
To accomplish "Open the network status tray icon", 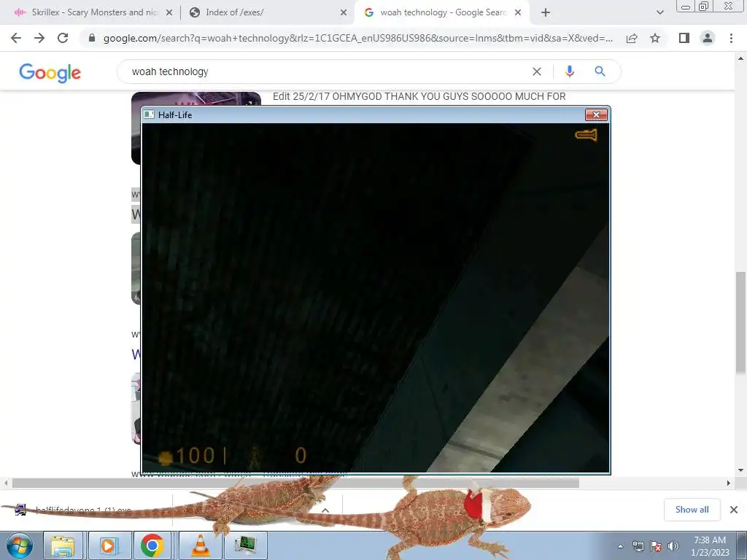I will pos(638,546).
